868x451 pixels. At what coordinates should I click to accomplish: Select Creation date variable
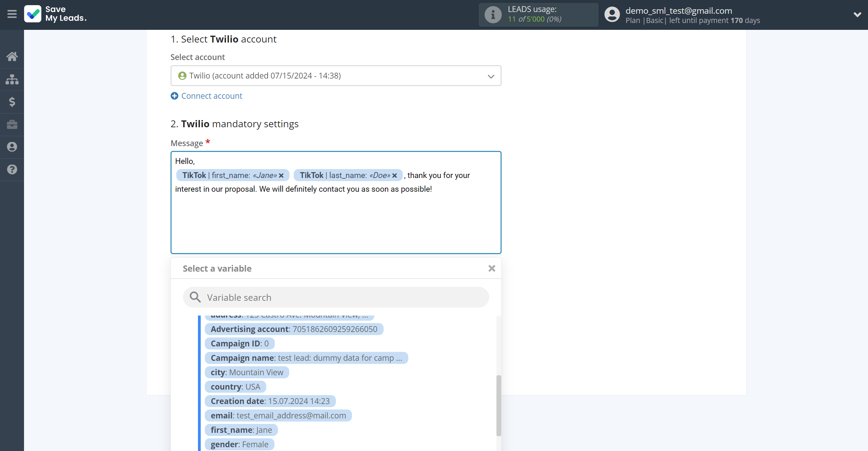270,401
